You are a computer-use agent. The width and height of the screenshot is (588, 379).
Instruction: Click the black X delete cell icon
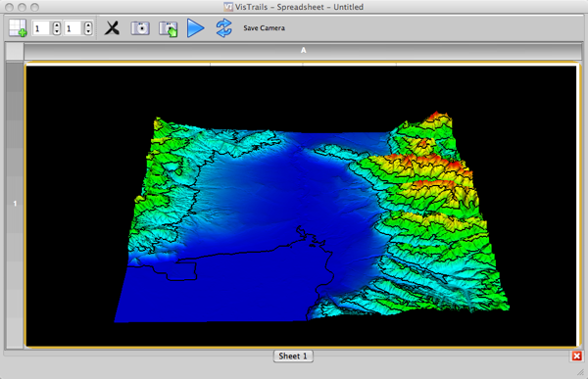coord(112,28)
